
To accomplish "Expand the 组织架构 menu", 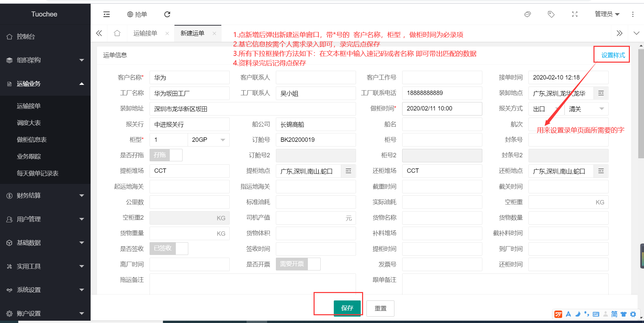I will pos(45,60).
